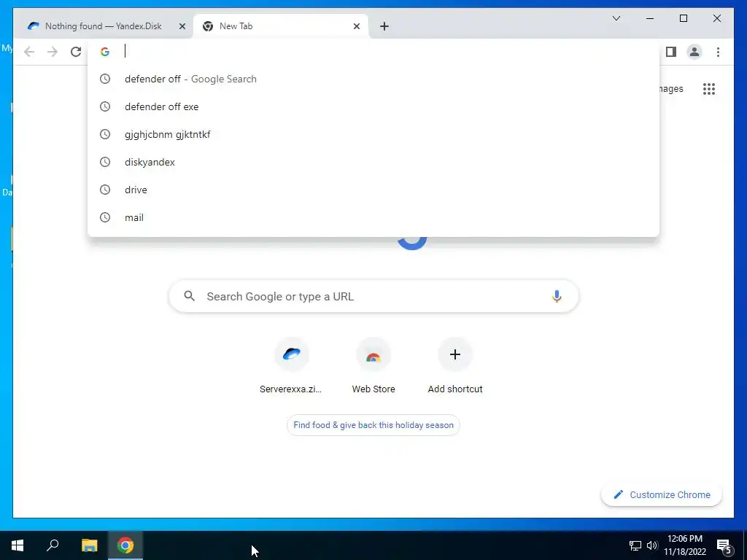Image resolution: width=747 pixels, height=560 pixels.
Task: Open the profile avatar menu
Action: 694,52
